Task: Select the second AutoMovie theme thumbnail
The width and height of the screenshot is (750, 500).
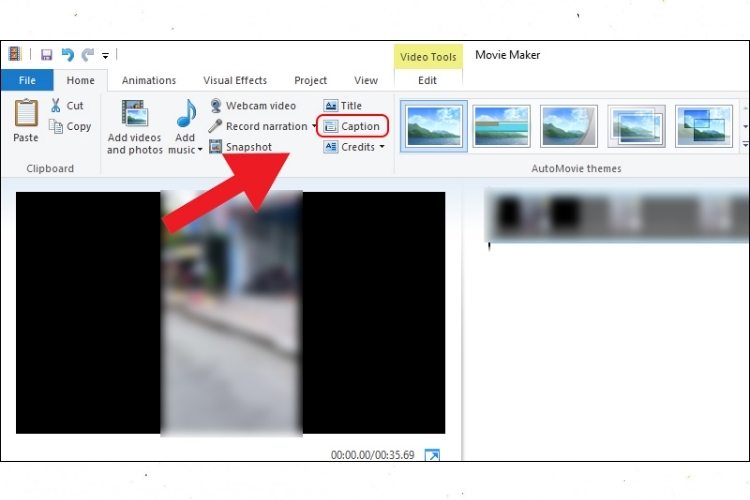Action: [501, 126]
